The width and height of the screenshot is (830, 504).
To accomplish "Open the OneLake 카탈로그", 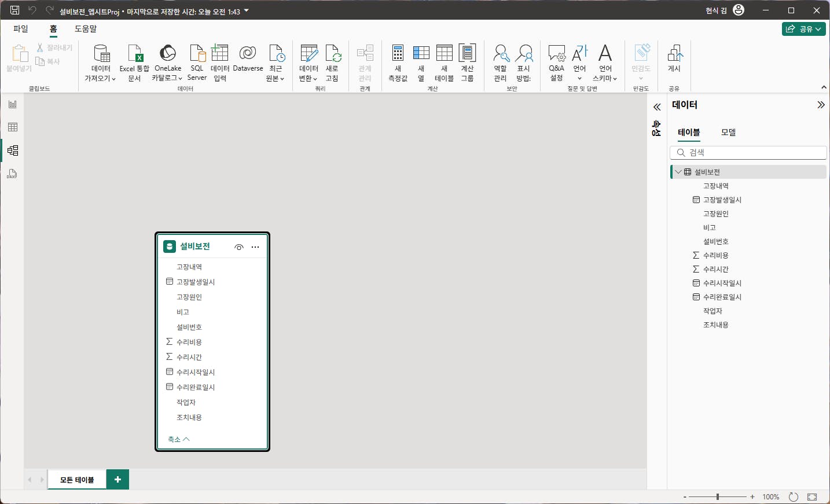I will (168, 63).
